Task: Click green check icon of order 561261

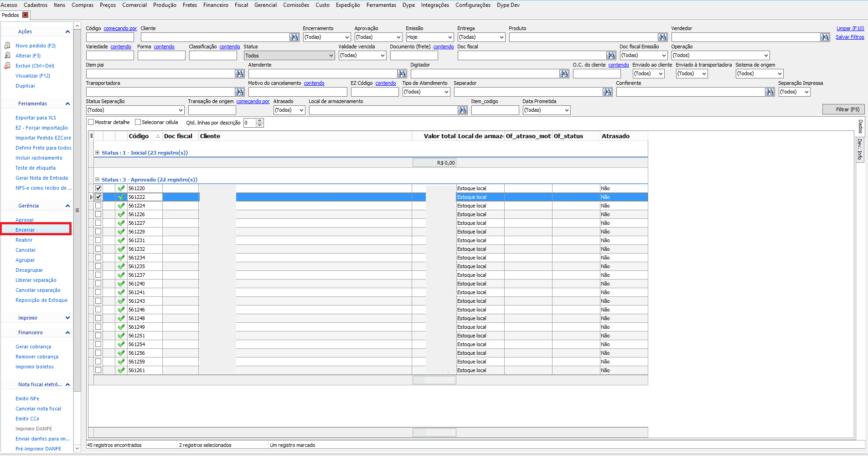Action: (121, 370)
